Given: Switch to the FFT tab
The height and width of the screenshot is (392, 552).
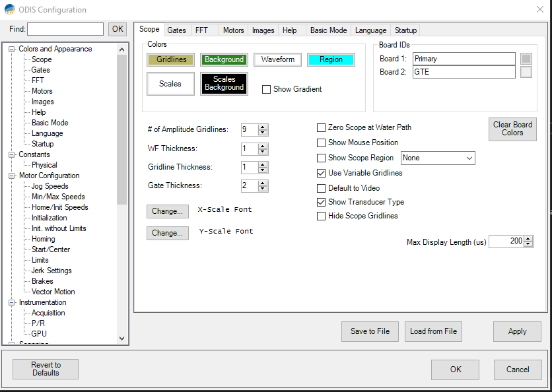Looking at the screenshot, I should (201, 30).
